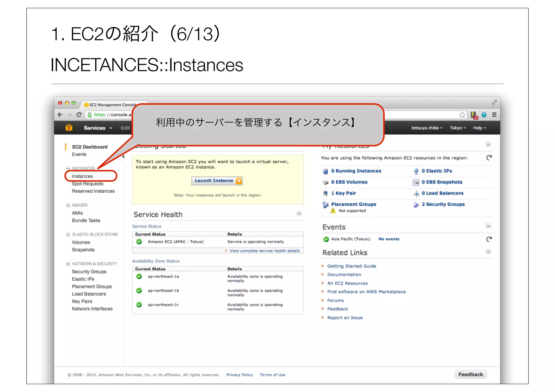Open View complete service health details
This screenshot has height=392, width=555.
(264, 251)
